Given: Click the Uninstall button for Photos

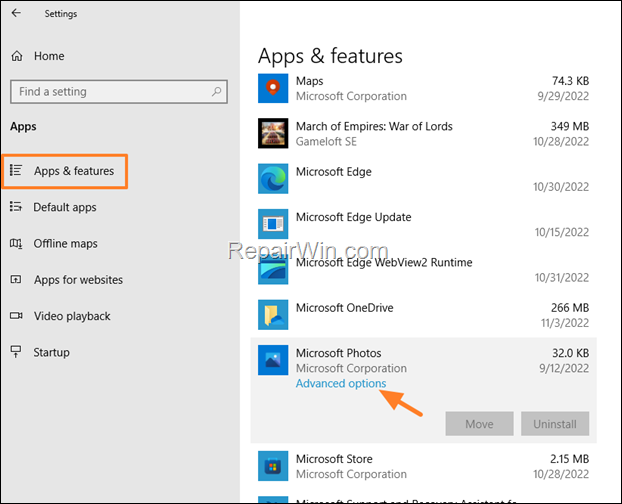Looking at the screenshot, I should coord(555,424).
